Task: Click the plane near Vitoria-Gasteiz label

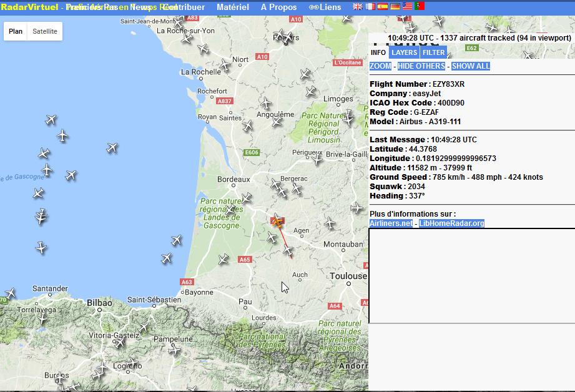Action: [119, 343]
